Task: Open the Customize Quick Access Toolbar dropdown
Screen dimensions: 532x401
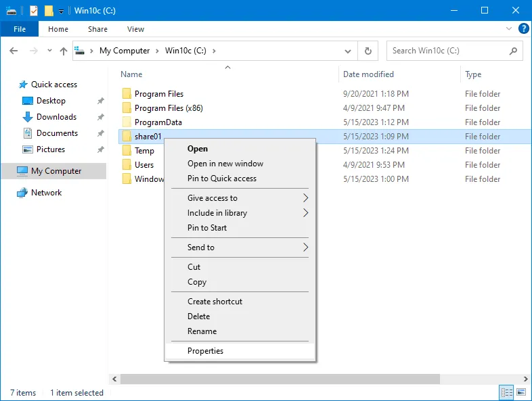Action: [61, 11]
